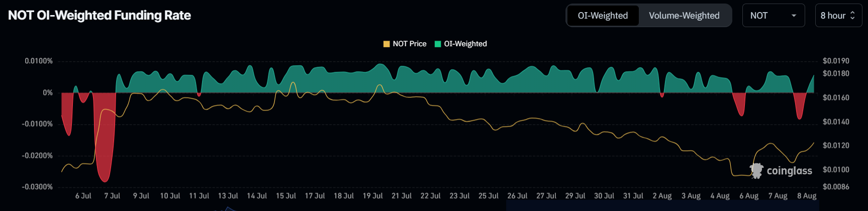Click the deep red funding dip on 7 Jul
This screenshot has width=868, height=211.
tap(105, 138)
